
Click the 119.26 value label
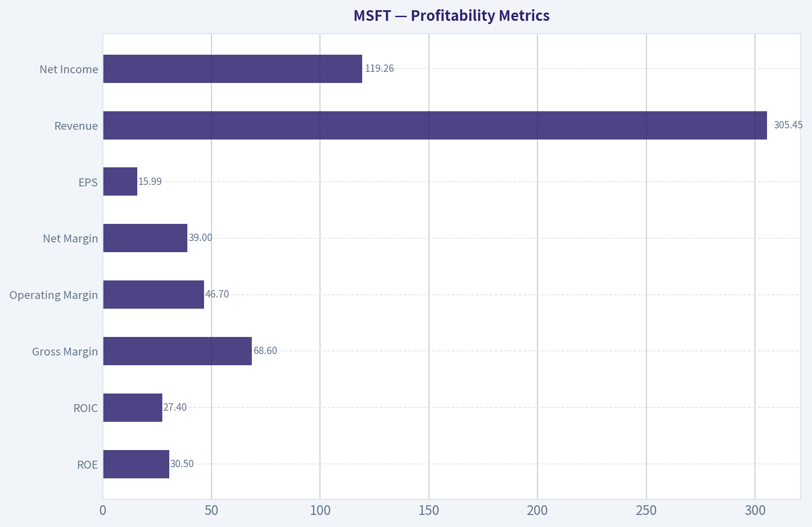tap(379, 69)
